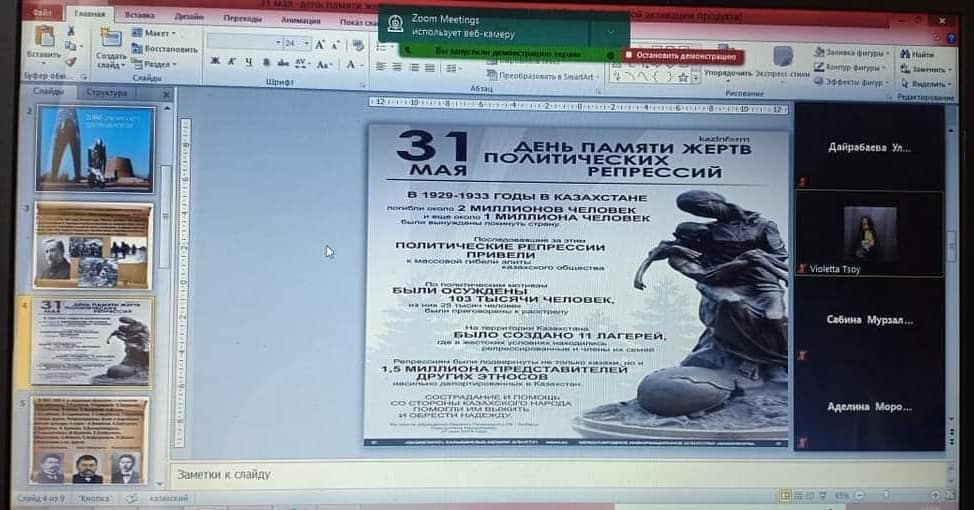Toggle underline (Ч) formatting
Image resolution: width=974 pixels, height=510 pixels.
tap(248, 61)
